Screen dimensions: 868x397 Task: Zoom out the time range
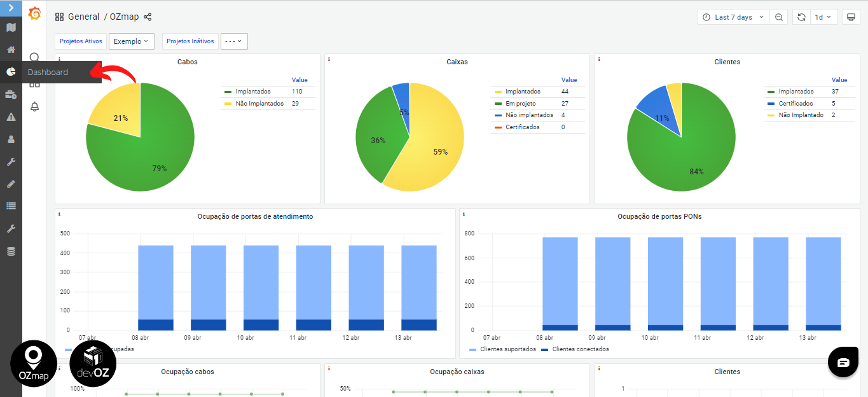(x=778, y=17)
